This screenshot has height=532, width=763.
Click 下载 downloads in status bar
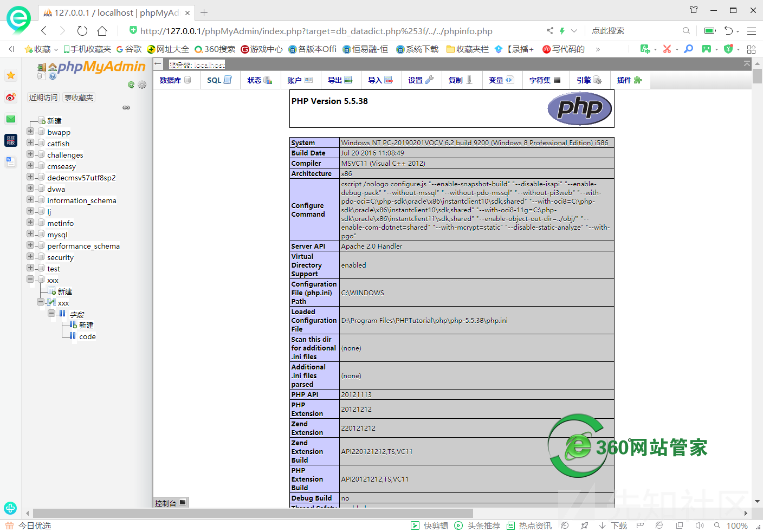tap(613, 525)
